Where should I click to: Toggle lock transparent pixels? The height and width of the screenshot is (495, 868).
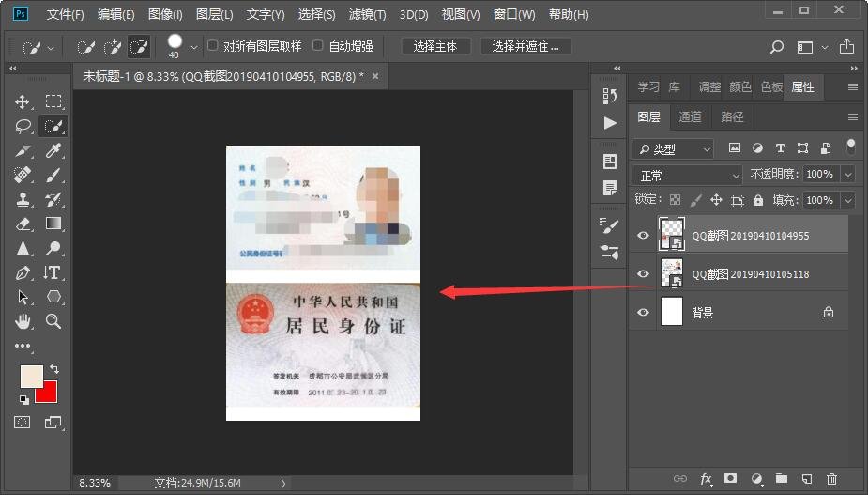[x=675, y=200]
